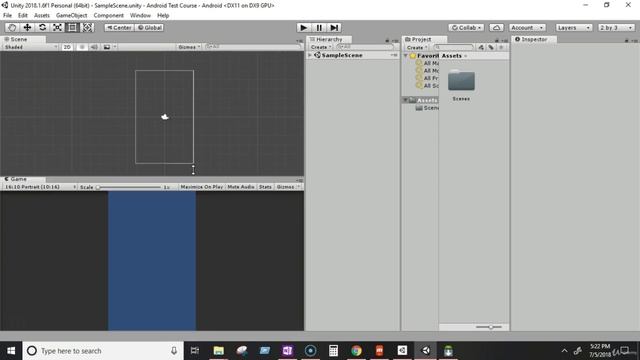The width and height of the screenshot is (640, 360).
Task: Open Hierarchy Create dropdown
Action: click(321, 47)
